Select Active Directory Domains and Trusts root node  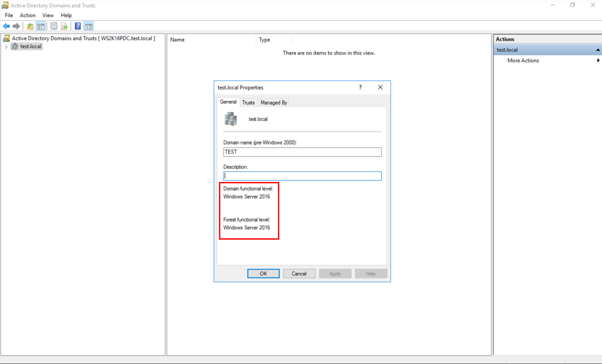[83, 39]
